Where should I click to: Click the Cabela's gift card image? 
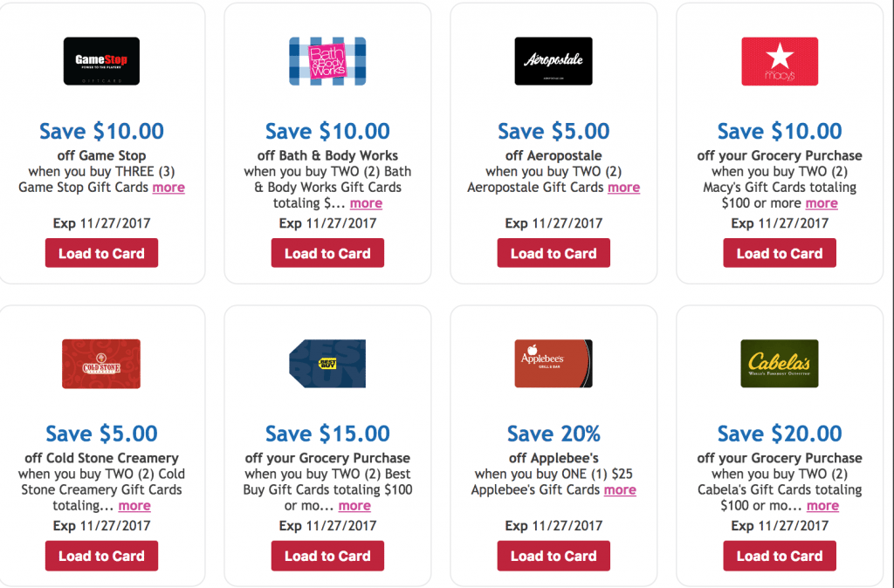click(x=780, y=364)
